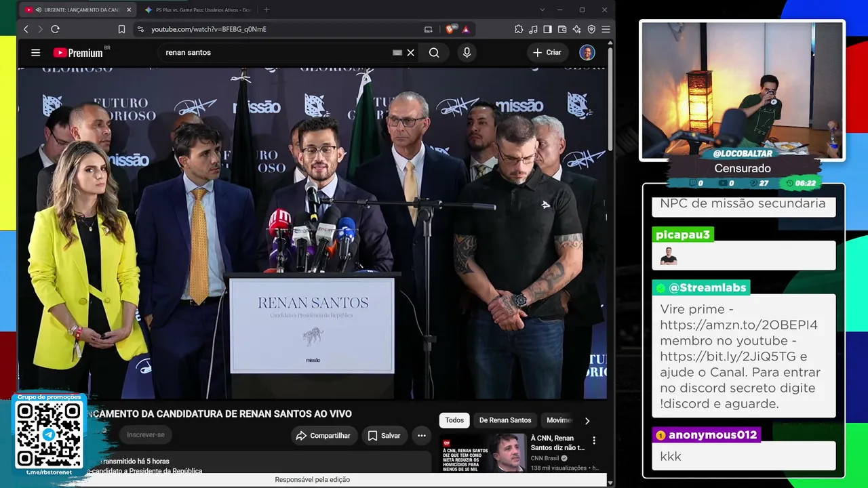
Task: Focus the YouTube search field
Action: coord(275,52)
